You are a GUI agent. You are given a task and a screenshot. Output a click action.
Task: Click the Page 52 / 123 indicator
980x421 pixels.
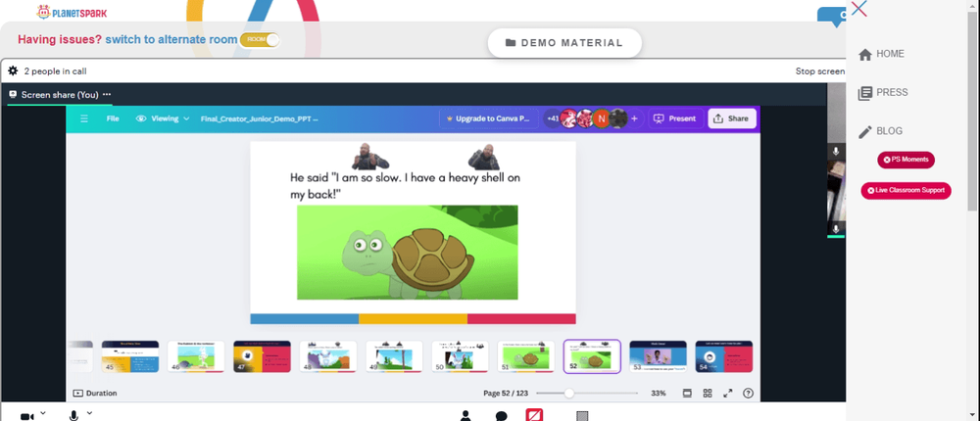click(506, 394)
